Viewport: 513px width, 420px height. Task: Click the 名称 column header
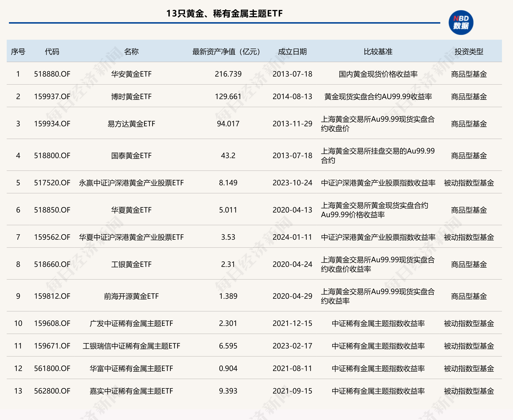click(131, 52)
